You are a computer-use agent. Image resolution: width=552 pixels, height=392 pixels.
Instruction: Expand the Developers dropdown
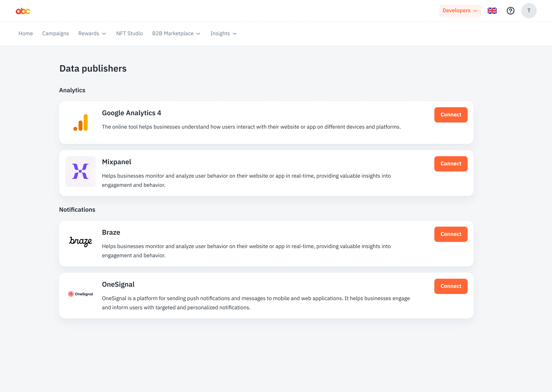(460, 11)
